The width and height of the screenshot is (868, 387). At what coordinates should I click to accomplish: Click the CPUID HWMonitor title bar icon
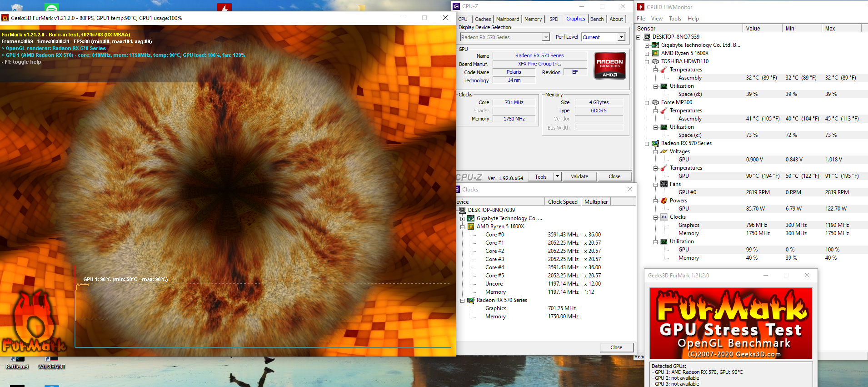coord(641,7)
